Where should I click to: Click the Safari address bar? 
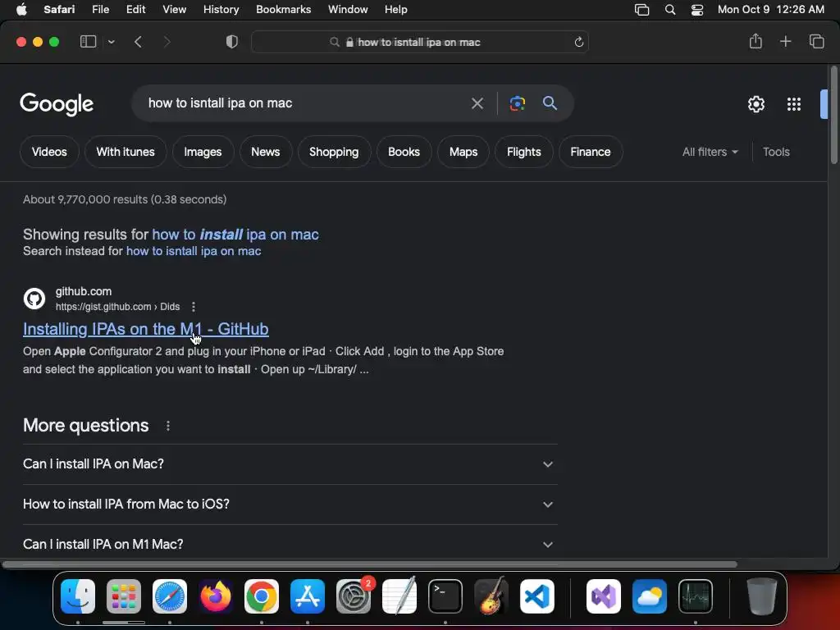coord(419,42)
